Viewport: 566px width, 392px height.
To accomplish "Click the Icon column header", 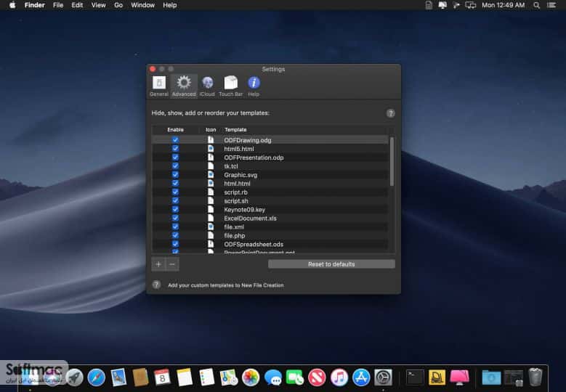I will [211, 129].
